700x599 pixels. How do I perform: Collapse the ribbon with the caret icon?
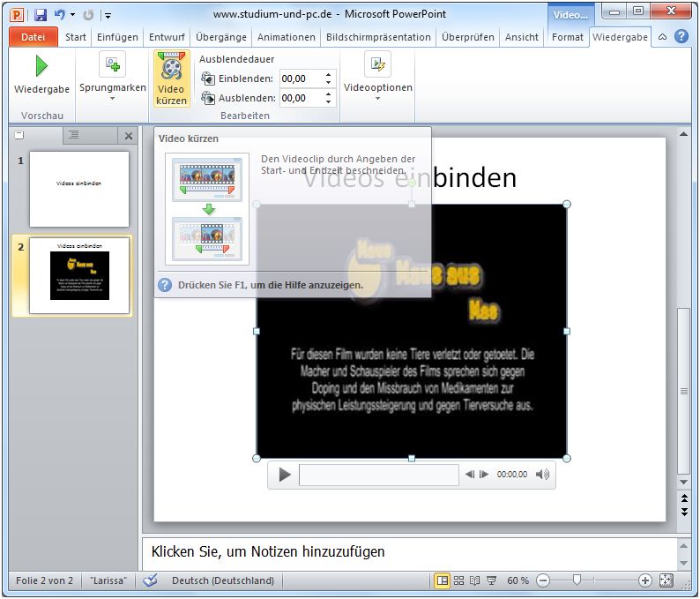[x=662, y=37]
